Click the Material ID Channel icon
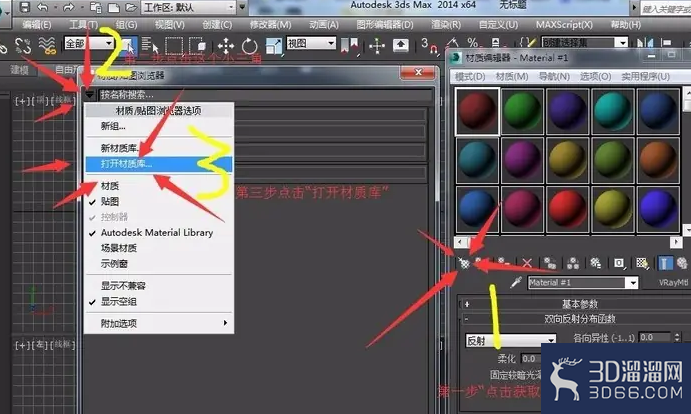This screenshot has width=691, height=414. click(619, 263)
